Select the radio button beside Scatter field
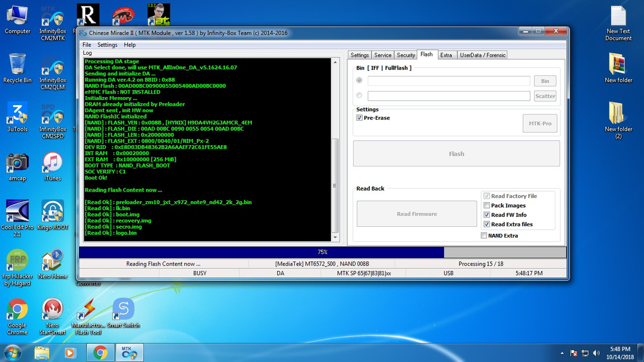 pos(359,96)
